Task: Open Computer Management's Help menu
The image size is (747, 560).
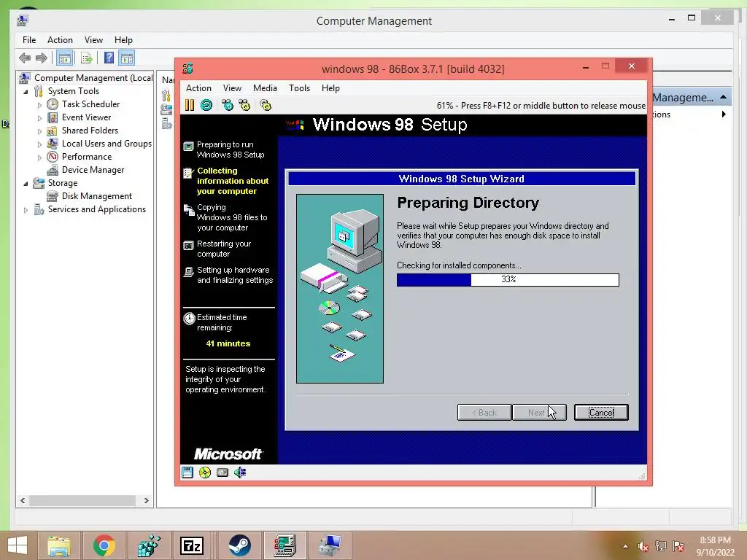Action: [123, 40]
